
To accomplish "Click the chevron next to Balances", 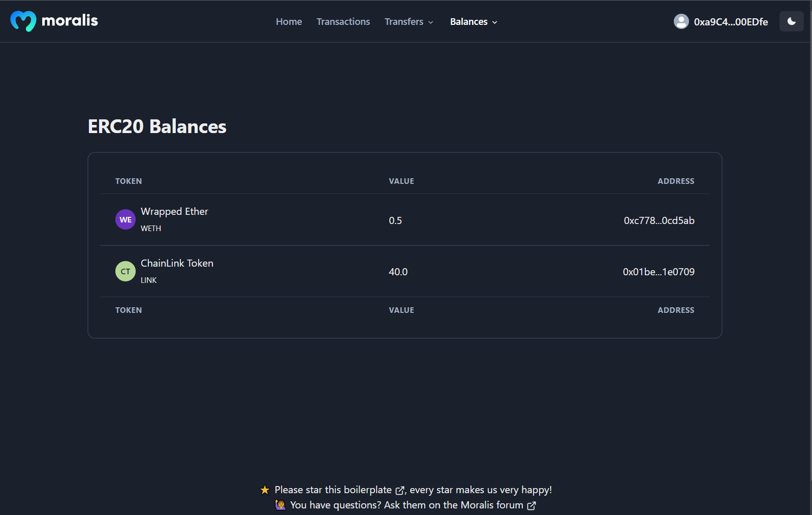I will click(x=495, y=22).
